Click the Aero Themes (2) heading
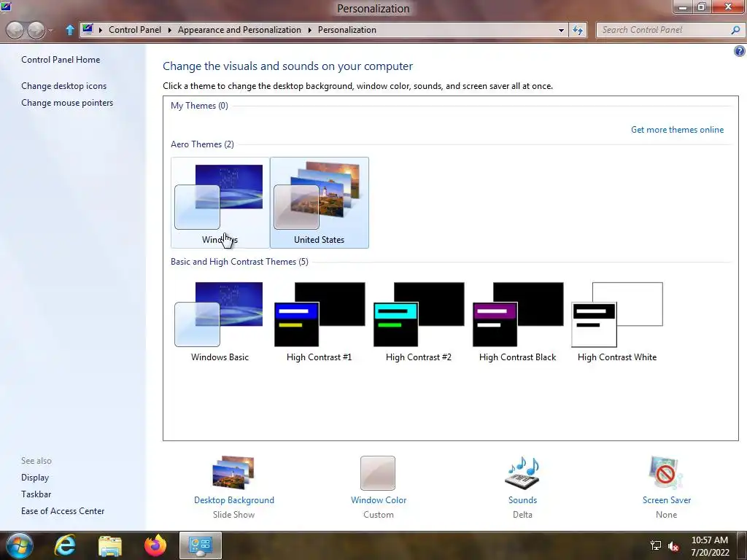 tap(203, 144)
